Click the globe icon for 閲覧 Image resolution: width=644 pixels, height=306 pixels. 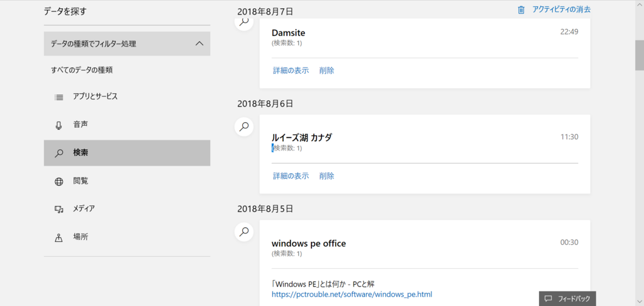58,181
